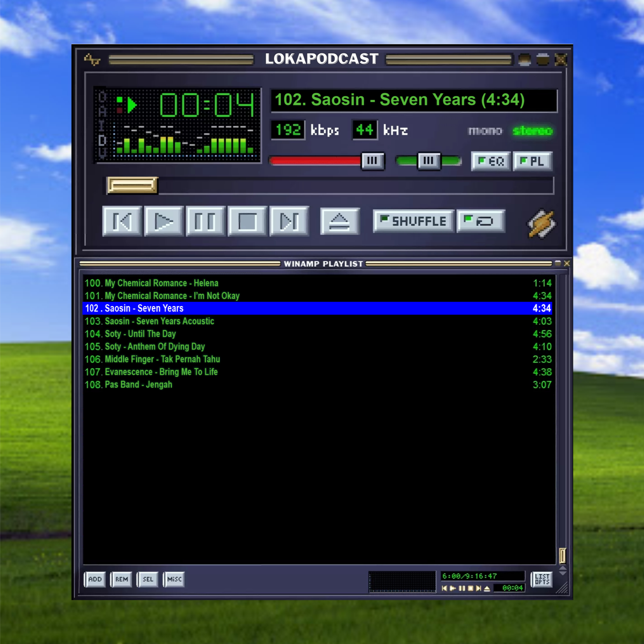The image size is (644, 644).
Task: Toggle the repeat button next to Shuffle
Action: pos(481,221)
